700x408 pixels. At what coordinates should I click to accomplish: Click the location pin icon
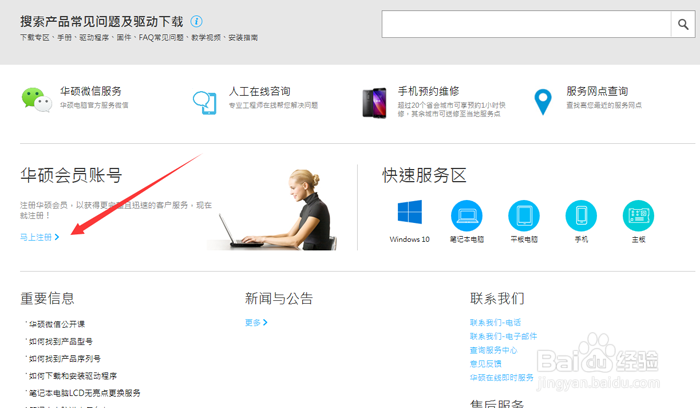543,102
